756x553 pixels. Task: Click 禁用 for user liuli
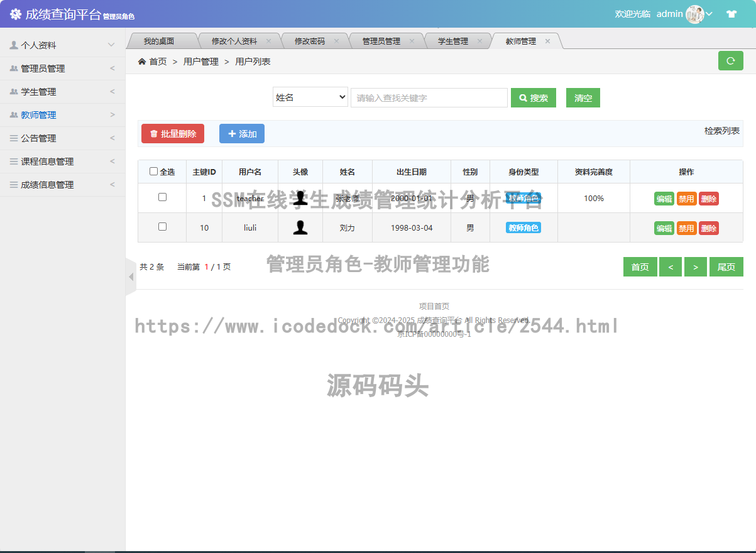point(686,228)
